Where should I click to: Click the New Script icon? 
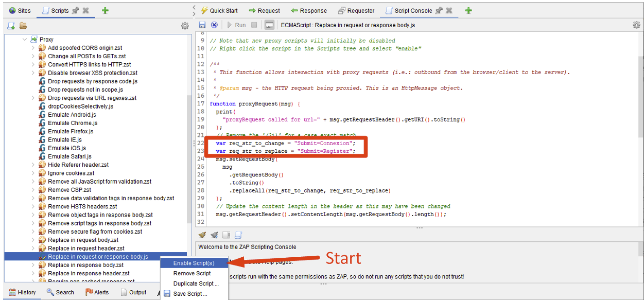[11, 26]
